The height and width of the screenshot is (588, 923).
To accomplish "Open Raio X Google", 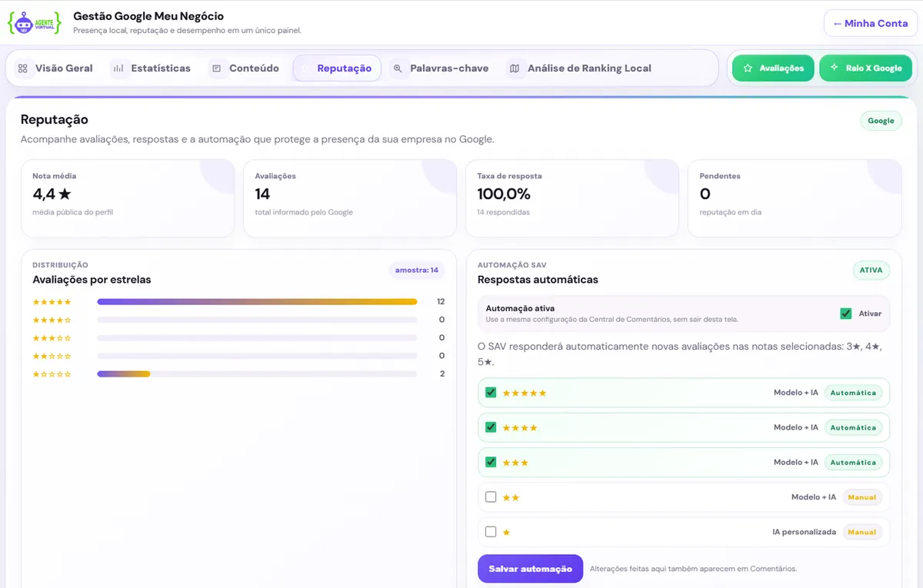I will click(x=865, y=68).
